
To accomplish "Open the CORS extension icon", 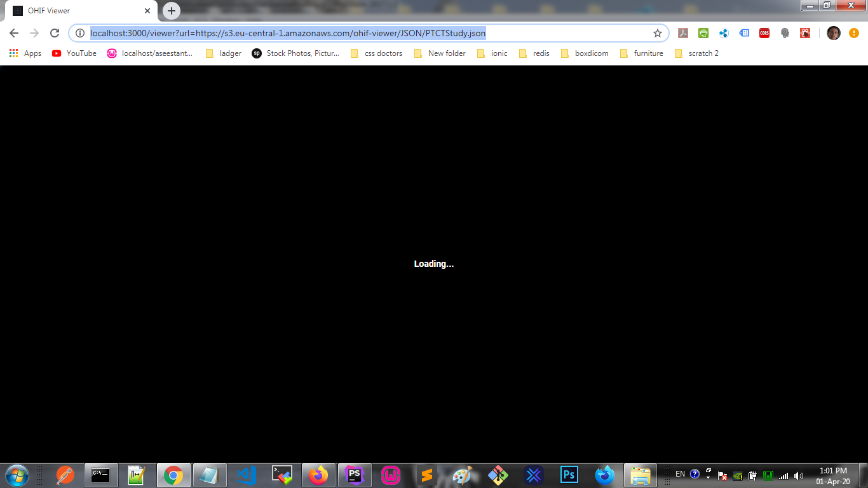I will [764, 33].
